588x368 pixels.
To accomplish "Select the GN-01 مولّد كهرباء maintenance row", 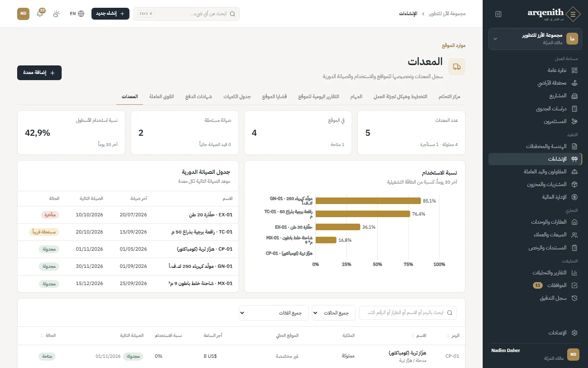I will (x=128, y=267).
